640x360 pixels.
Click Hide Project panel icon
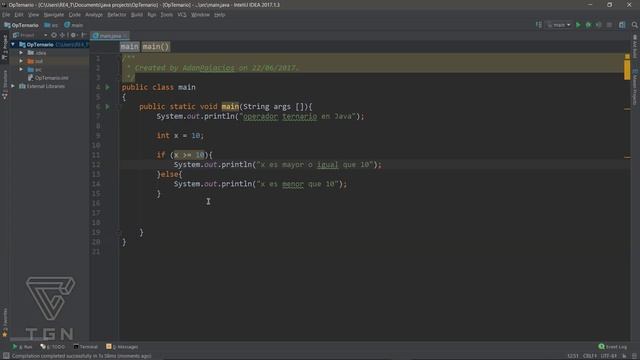[84, 36]
